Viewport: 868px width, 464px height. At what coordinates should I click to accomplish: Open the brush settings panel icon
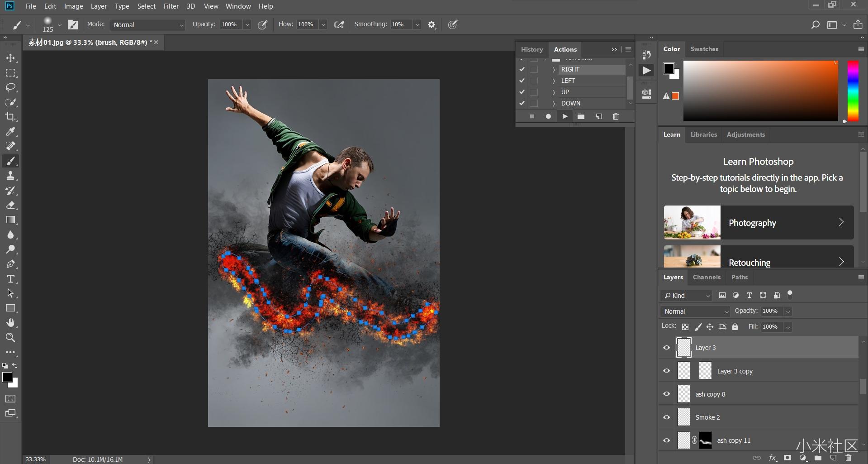click(73, 25)
